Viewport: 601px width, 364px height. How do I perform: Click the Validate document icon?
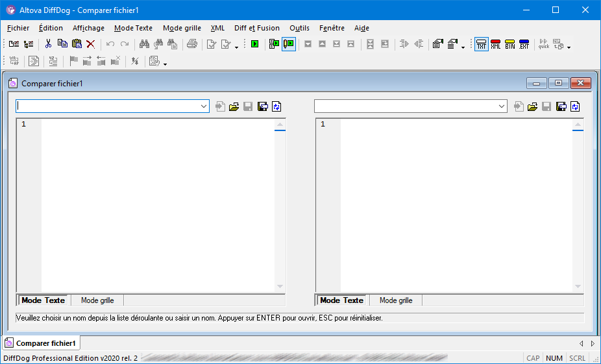pyautogui.click(x=226, y=44)
